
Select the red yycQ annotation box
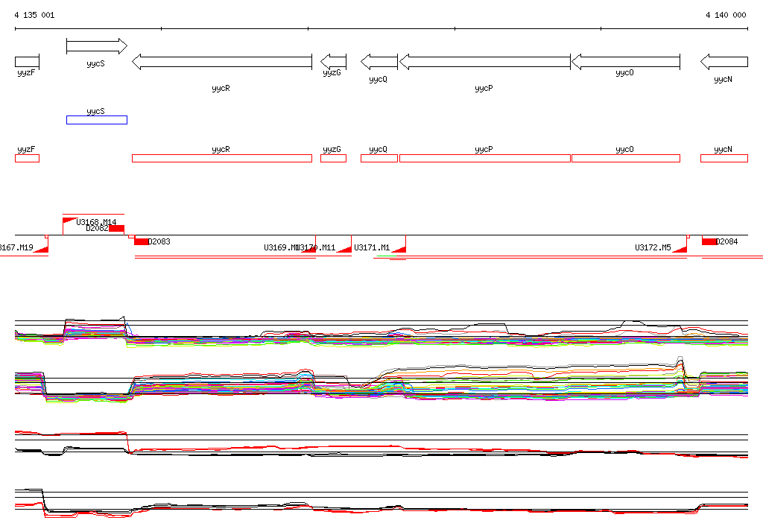tap(379, 158)
